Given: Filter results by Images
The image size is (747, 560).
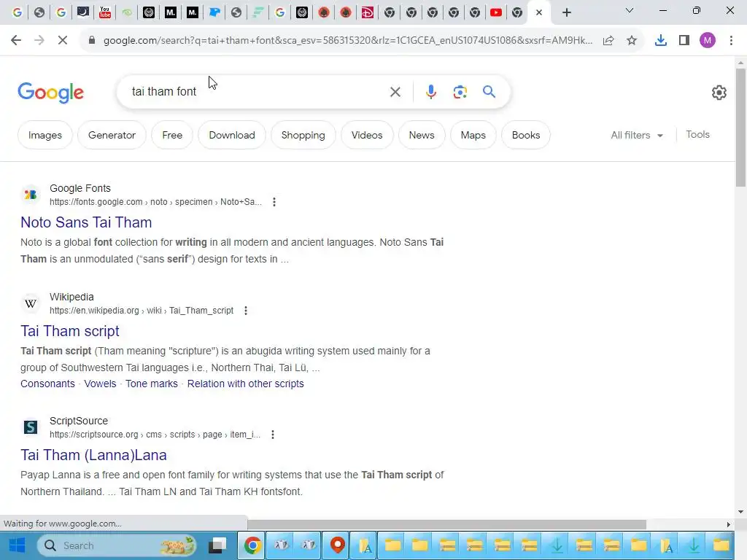Looking at the screenshot, I should (x=45, y=135).
